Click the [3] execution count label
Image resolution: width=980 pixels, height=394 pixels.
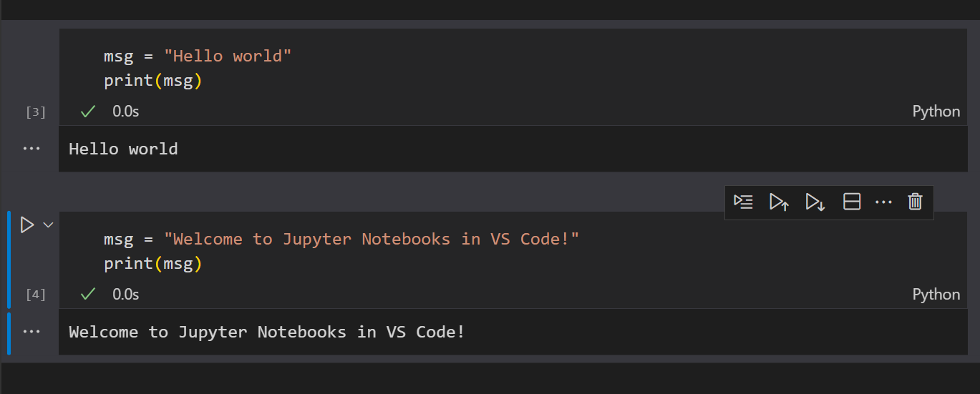[36, 112]
